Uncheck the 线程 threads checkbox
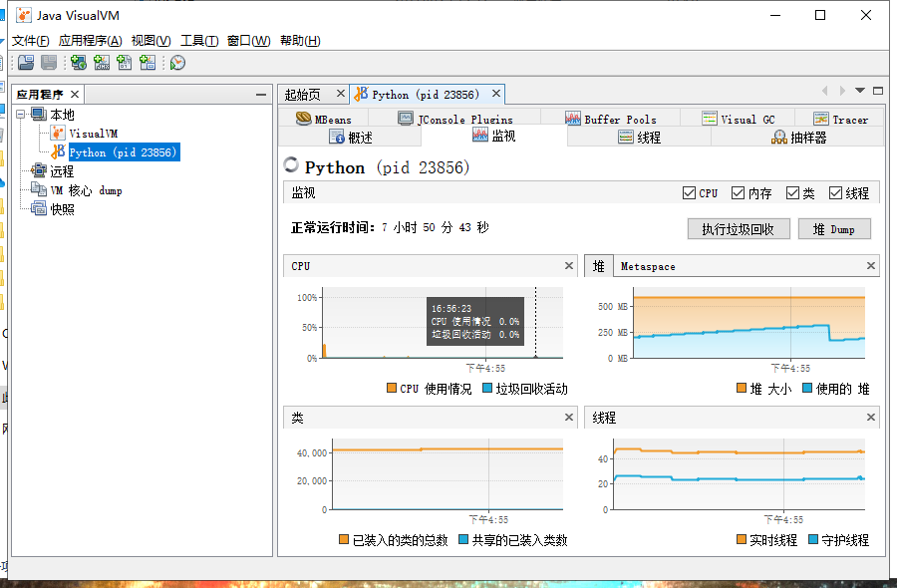The height and width of the screenshot is (588, 897). coord(835,193)
